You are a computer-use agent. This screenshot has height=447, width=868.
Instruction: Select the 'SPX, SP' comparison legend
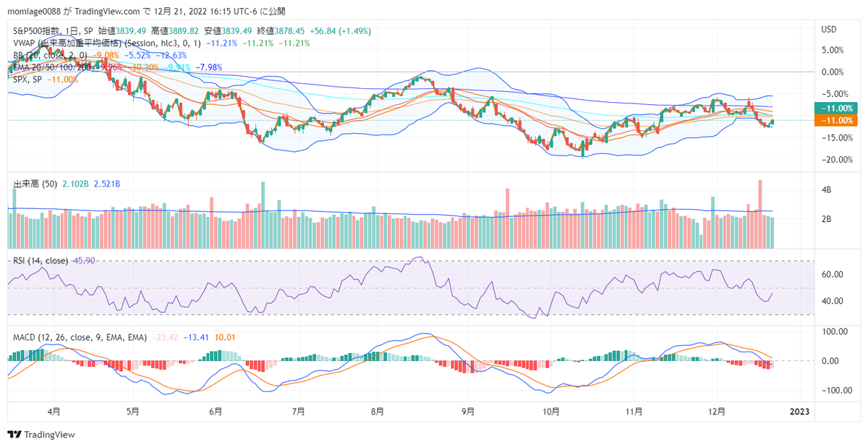pyautogui.click(x=27, y=78)
